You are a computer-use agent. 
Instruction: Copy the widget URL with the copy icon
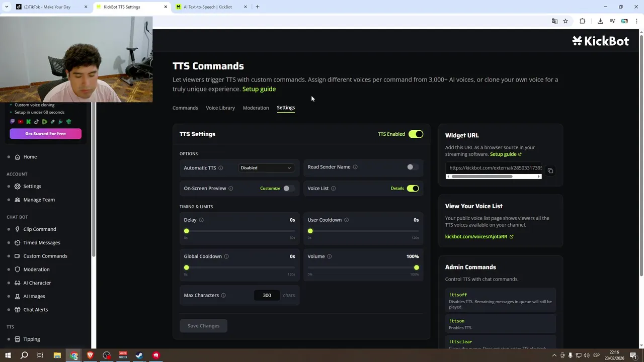pos(550,171)
